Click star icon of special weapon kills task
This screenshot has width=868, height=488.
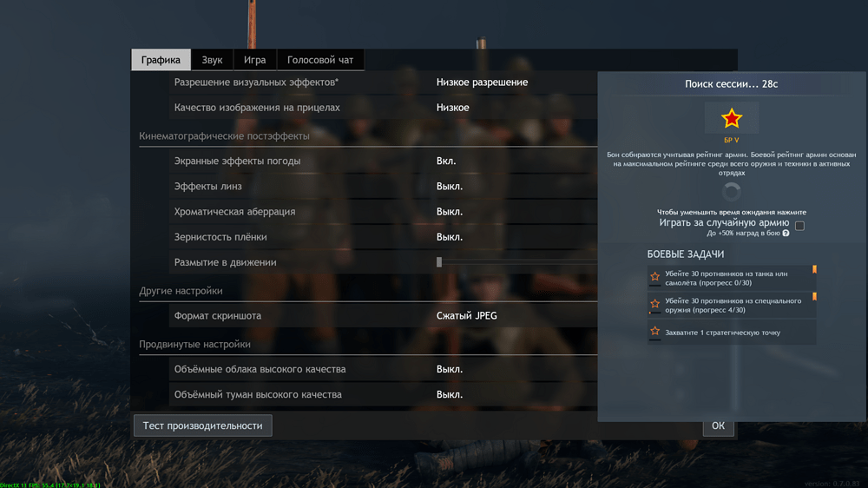(655, 305)
